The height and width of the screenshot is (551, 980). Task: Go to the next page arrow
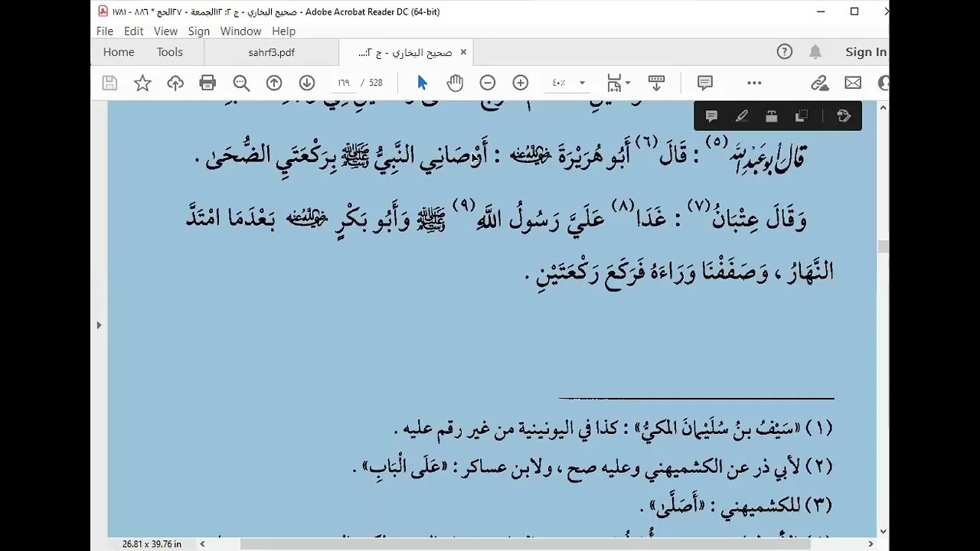(x=307, y=83)
